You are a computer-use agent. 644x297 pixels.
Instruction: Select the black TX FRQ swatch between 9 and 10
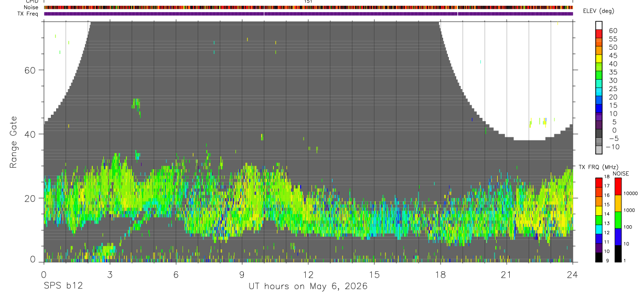pyautogui.click(x=598, y=257)
